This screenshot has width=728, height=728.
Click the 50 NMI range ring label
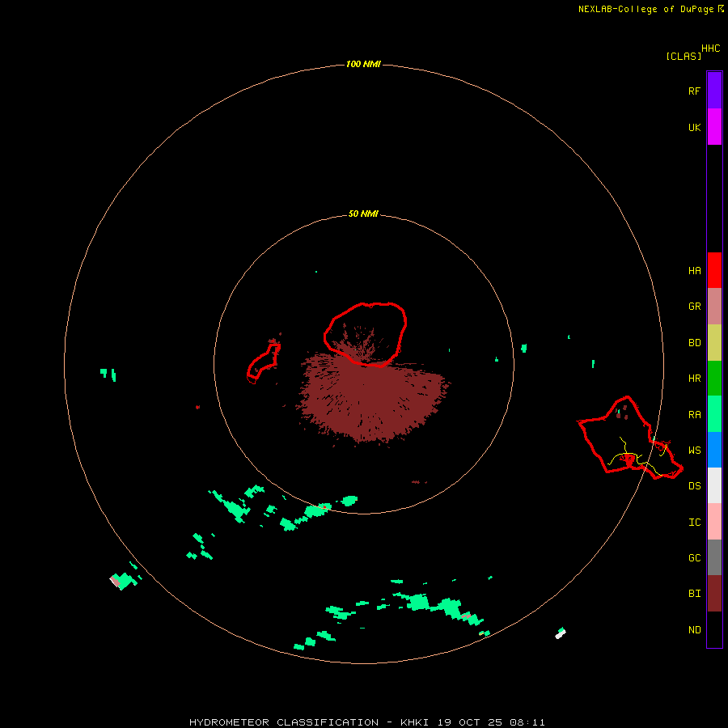363,214
